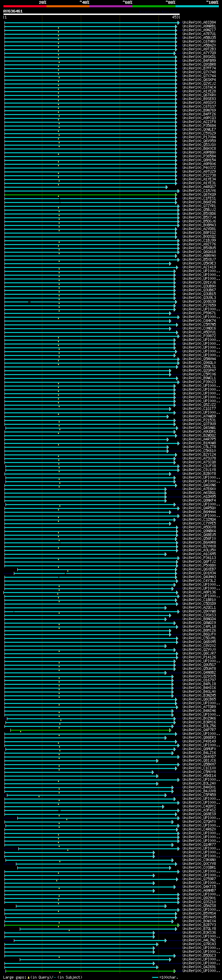
Task: Select hit UniRef100_B9SKD1
Action: click(x=199, y=57)
